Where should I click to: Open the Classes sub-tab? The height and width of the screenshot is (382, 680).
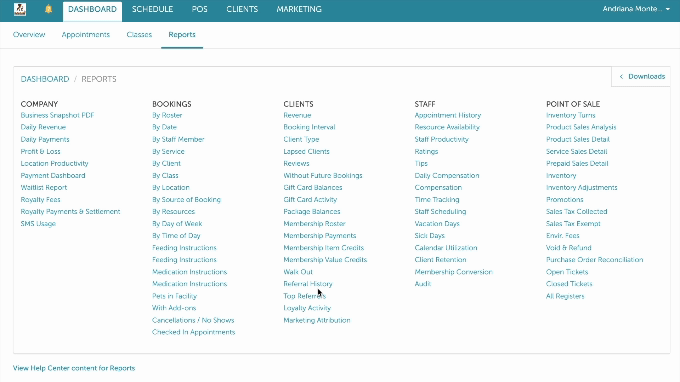coord(139,35)
